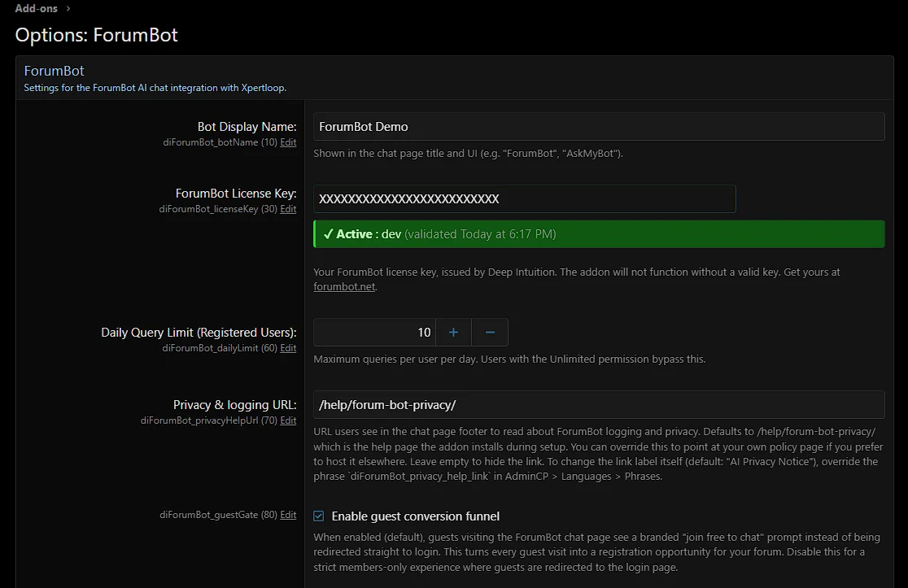The width and height of the screenshot is (908, 588).
Task: Click the green Active license status banner
Action: (599, 234)
